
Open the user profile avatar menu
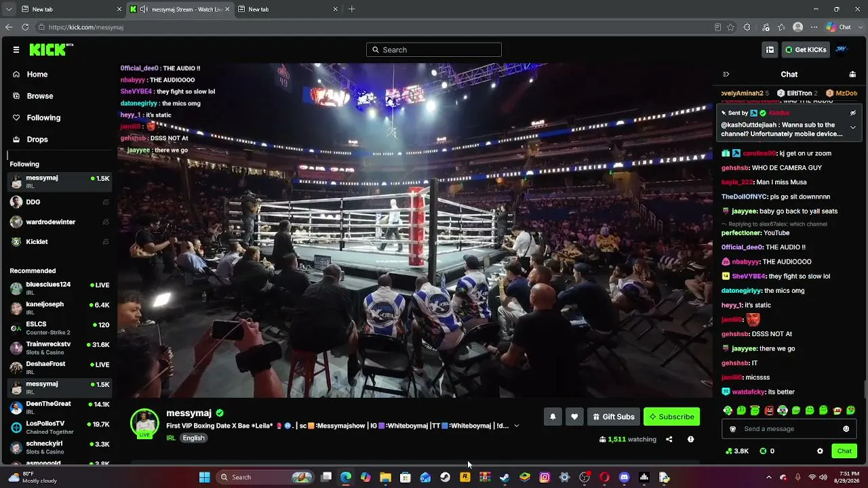click(842, 49)
